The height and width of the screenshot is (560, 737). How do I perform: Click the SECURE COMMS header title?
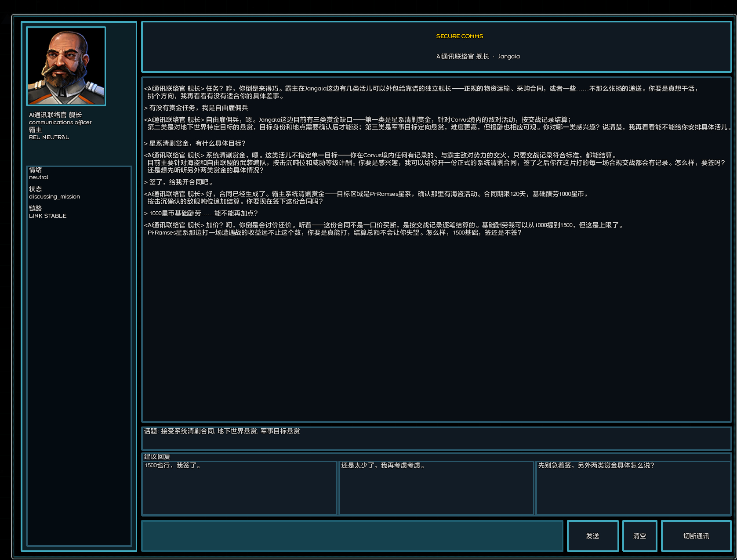459,36
